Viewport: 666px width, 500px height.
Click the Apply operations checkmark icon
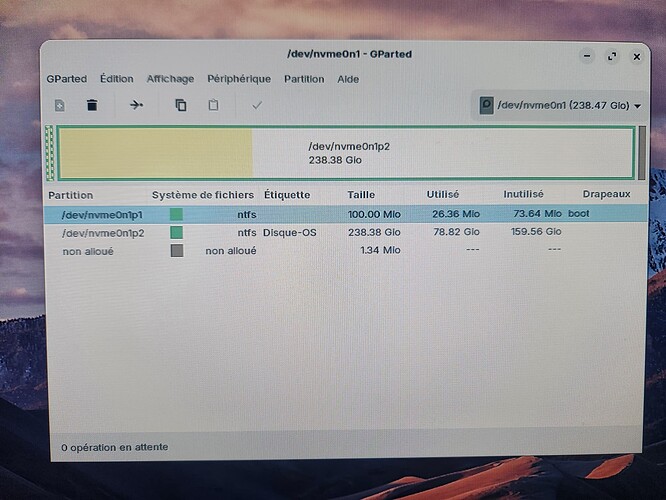[257, 105]
